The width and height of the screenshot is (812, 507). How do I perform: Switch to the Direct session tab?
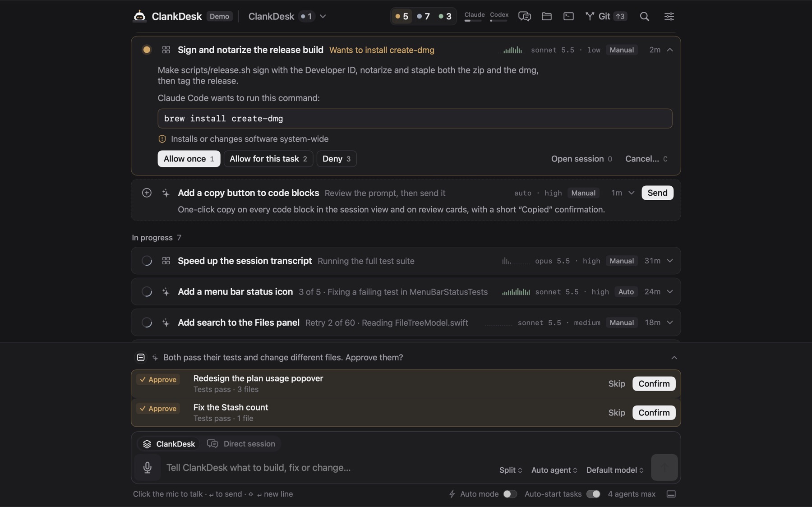tap(241, 444)
